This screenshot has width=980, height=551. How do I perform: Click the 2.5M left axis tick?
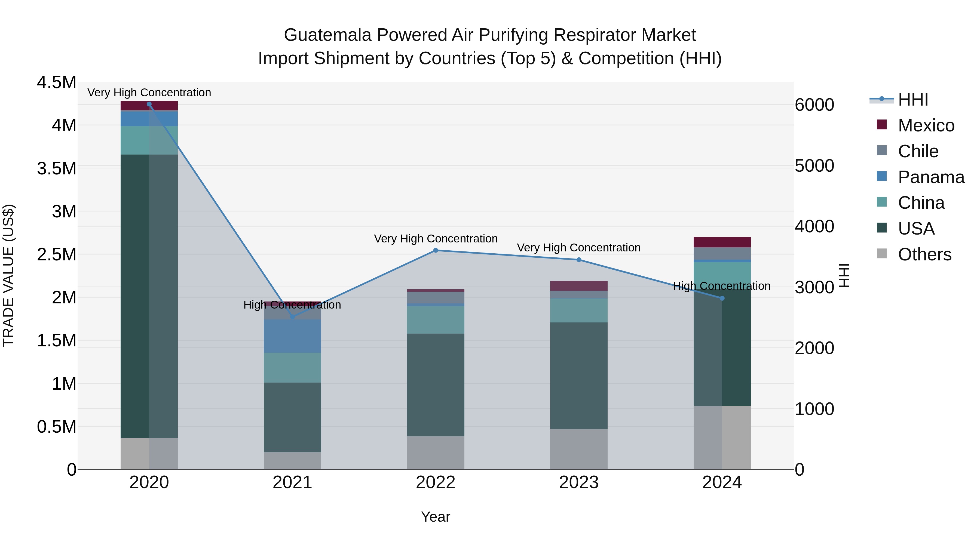57,254
